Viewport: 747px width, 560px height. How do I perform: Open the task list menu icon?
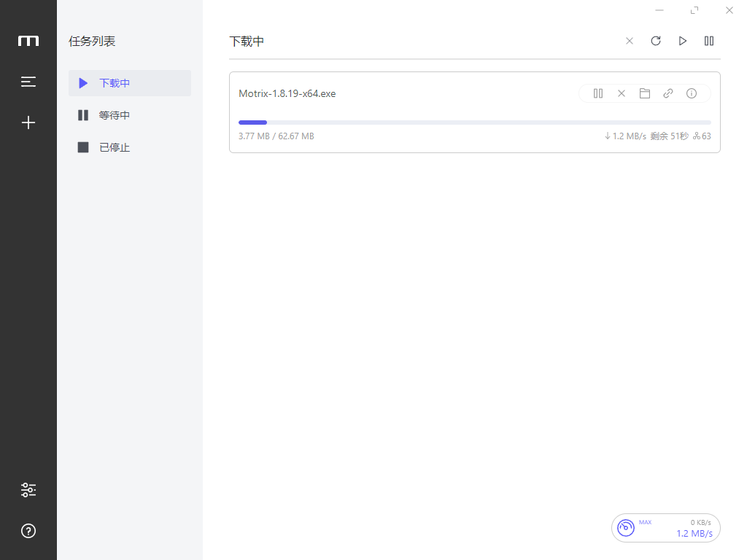pyautogui.click(x=28, y=82)
